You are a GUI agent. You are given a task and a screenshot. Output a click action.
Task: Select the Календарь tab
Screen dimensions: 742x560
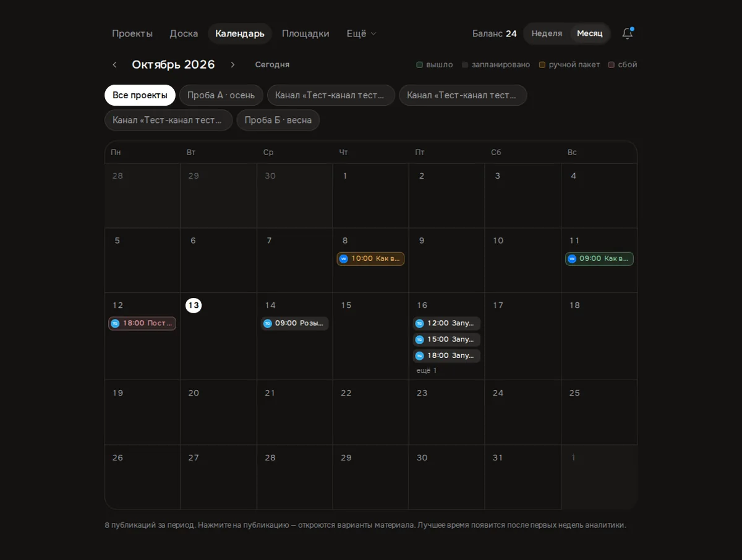[240, 33]
